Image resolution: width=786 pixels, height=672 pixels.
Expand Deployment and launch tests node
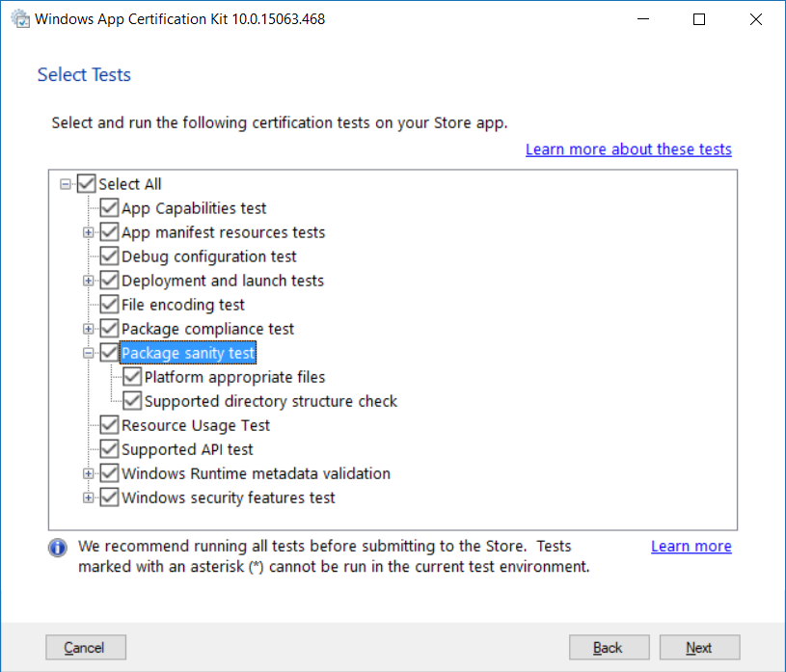[88, 281]
